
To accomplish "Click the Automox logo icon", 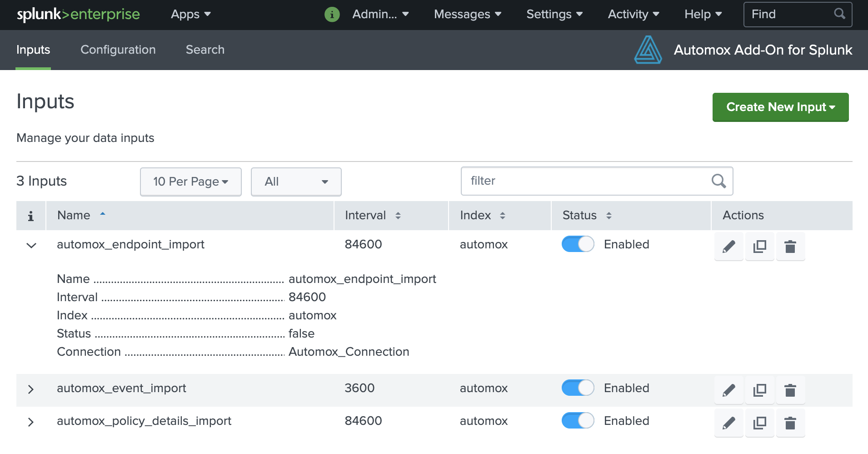I will [648, 50].
